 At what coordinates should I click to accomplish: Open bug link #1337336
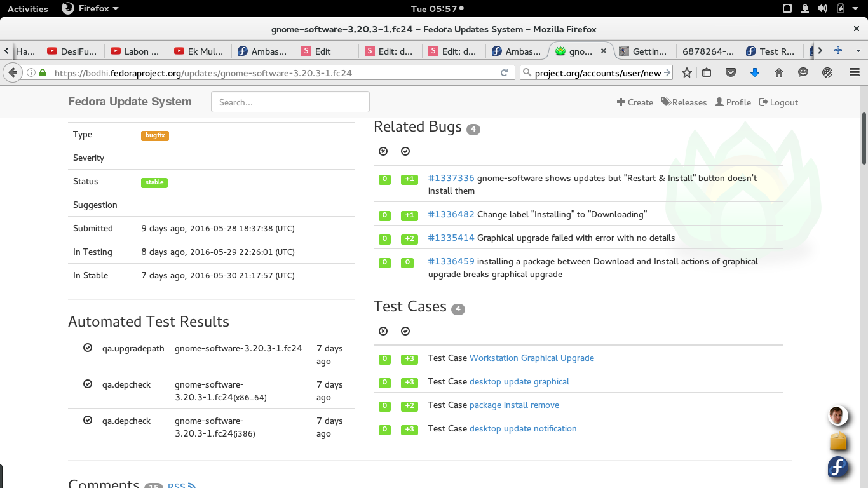tap(451, 178)
